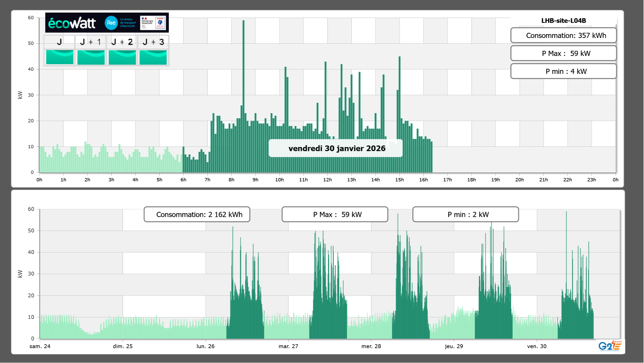Click the green signal under J

tap(60, 57)
